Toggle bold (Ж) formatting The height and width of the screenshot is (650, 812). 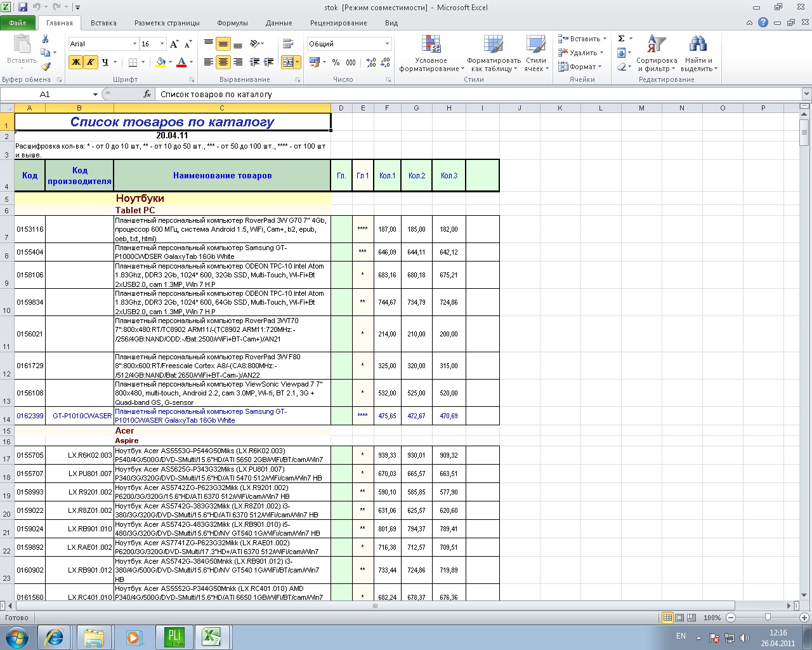[x=76, y=62]
